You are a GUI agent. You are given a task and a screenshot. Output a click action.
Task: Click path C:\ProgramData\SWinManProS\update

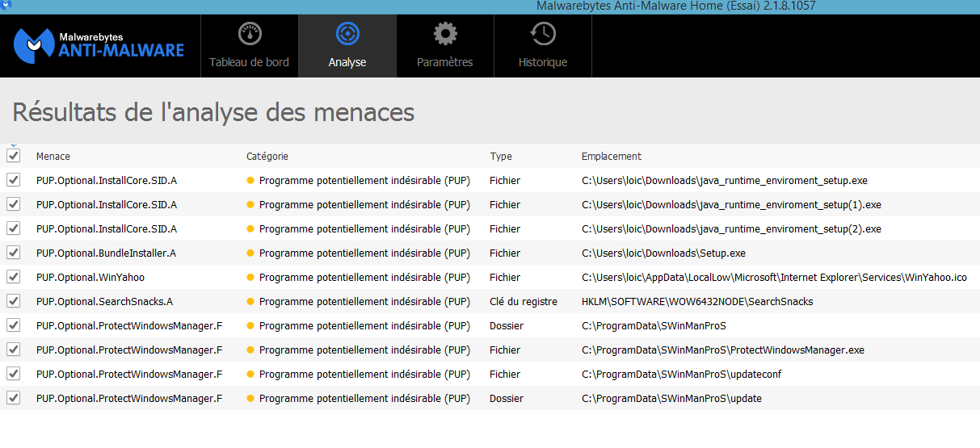[x=671, y=399]
